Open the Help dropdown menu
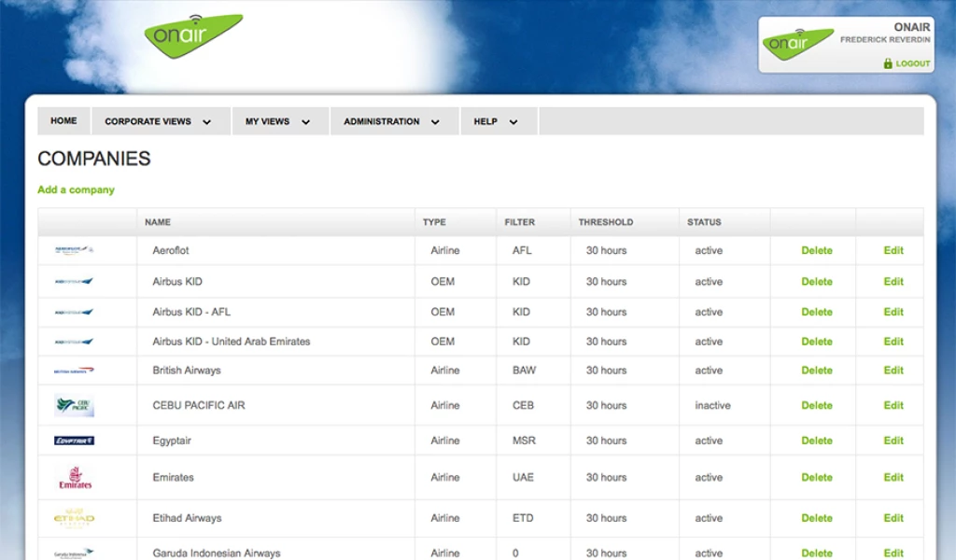The height and width of the screenshot is (560, 956). click(x=495, y=121)
